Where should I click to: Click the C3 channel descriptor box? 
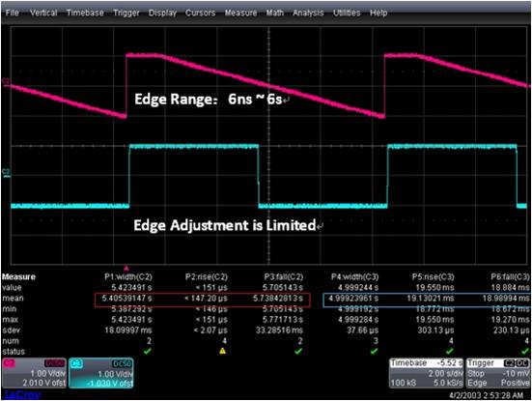(x=101, y=373)
